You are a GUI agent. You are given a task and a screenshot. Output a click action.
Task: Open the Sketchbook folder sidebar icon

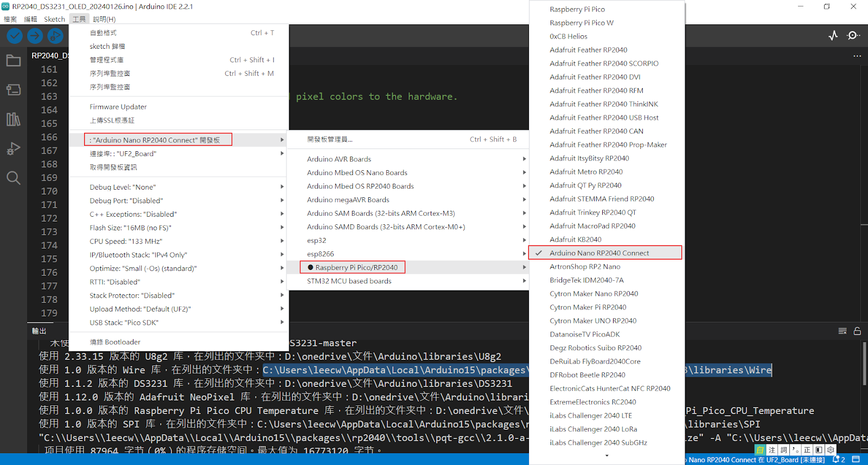(x=14, y=61)
